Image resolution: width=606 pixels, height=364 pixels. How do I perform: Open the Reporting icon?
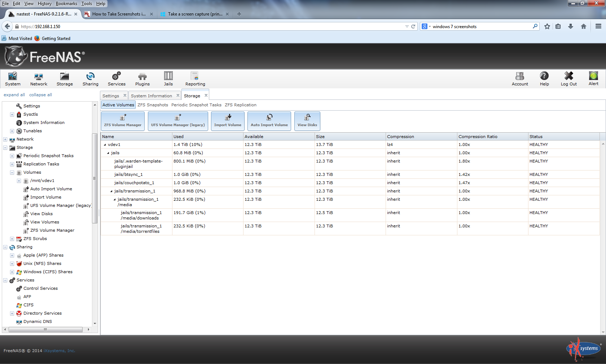pos(195,79)
